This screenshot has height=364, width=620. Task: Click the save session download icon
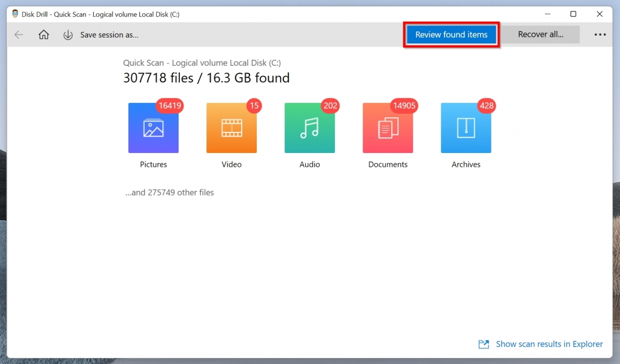68,34
